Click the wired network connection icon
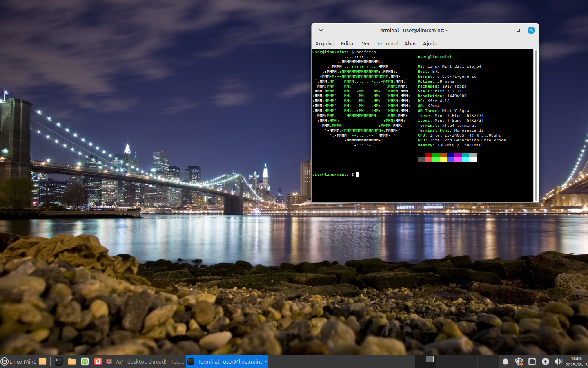Viewport: 588px width, 368px height. pos(532,361)
